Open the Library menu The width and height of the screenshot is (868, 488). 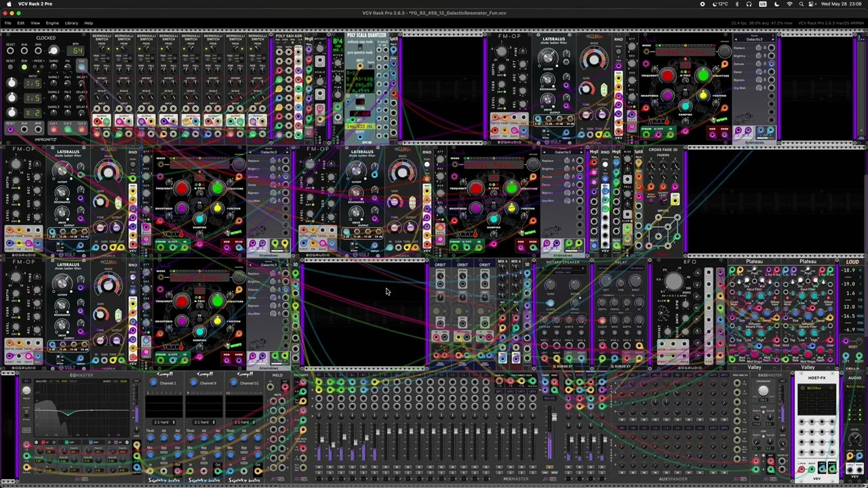[71, 23]
